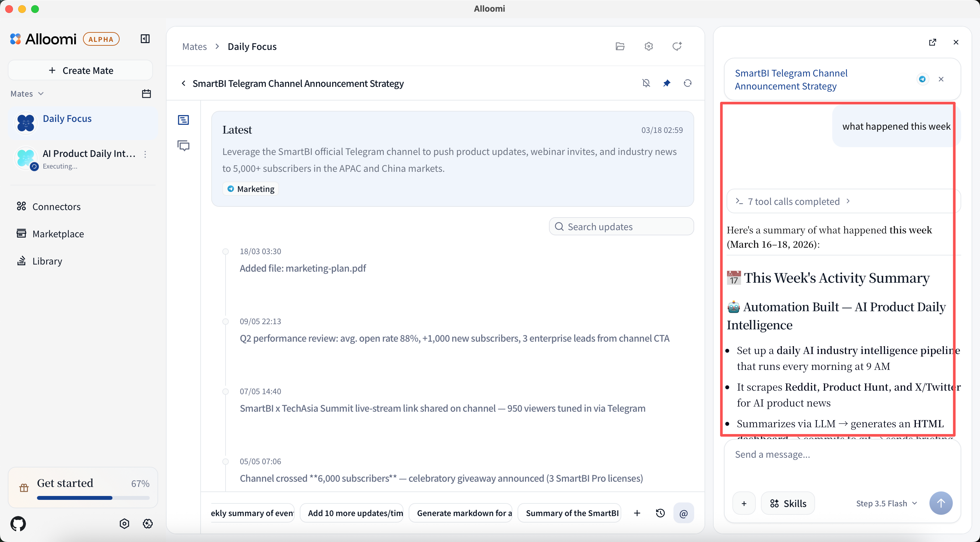Toggle the pin on this announcement

[667, 83]
